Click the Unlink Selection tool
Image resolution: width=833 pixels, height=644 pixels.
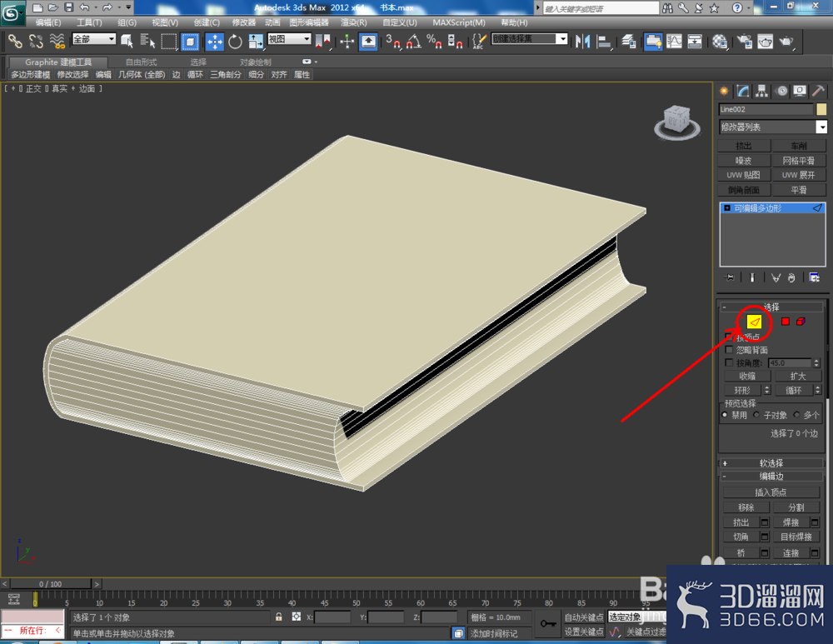coord(36,41)
